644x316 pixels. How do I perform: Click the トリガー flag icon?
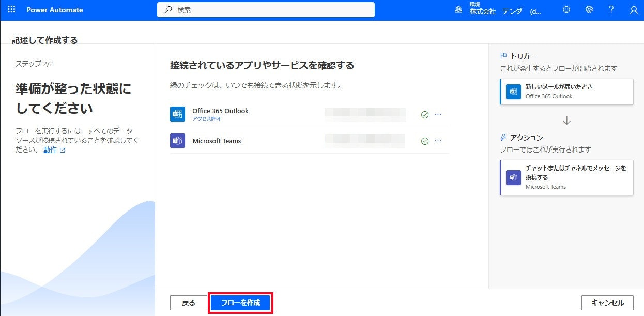click(x=503, y=56)
